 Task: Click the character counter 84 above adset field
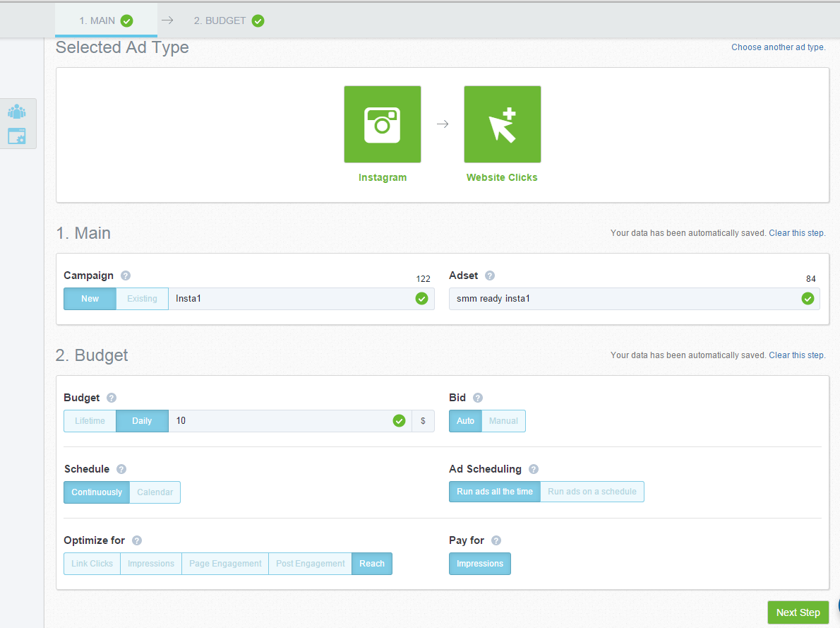pyautogui.click(x=811, y=279)
